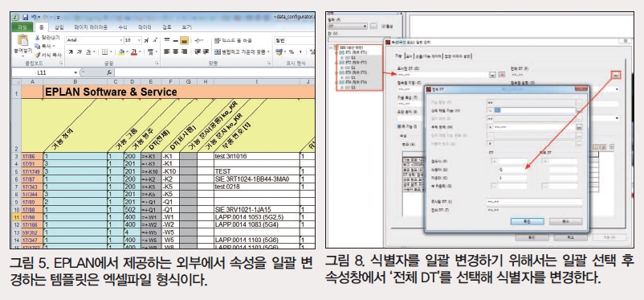644x300 pixels.
Task: Open the 삽입 (Insert) ribbon tab
Action: point(59,27)
